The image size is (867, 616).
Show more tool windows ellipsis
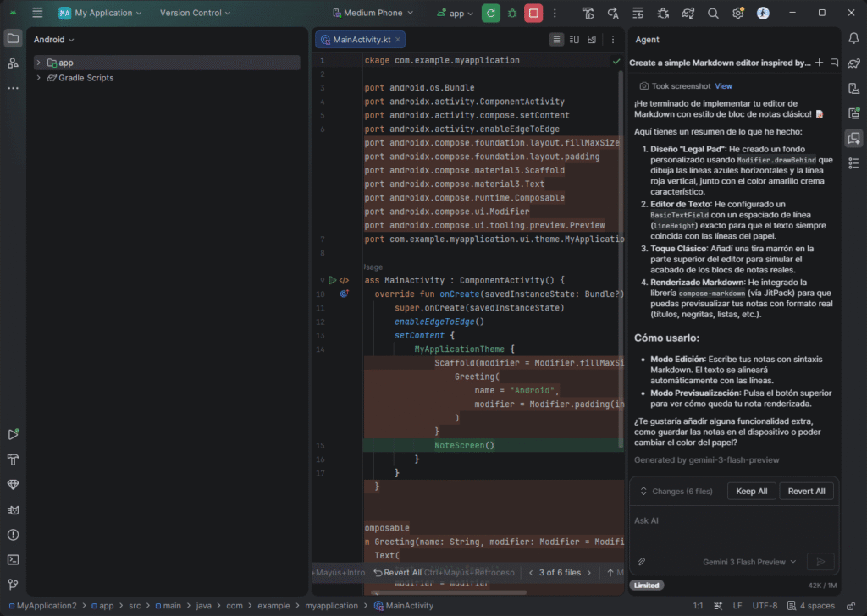coord(13,88)
